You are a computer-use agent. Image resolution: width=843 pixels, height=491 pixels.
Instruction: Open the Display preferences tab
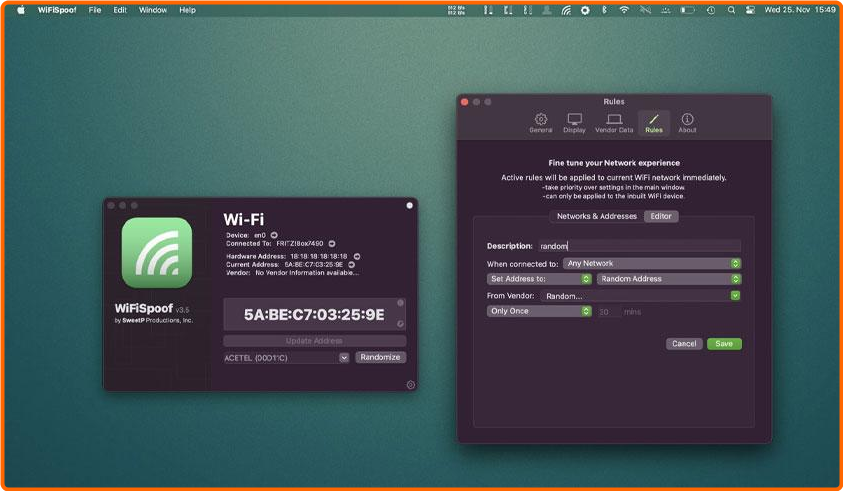[574, 123]
